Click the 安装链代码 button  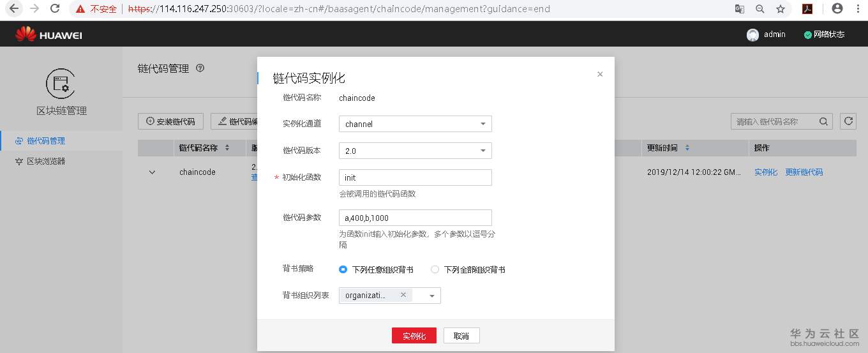171,121
